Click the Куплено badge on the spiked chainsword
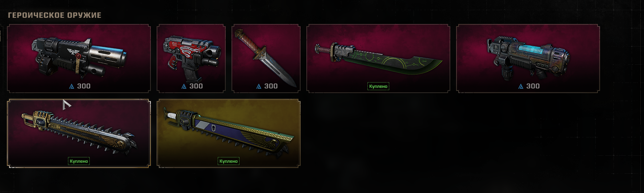 79,161
